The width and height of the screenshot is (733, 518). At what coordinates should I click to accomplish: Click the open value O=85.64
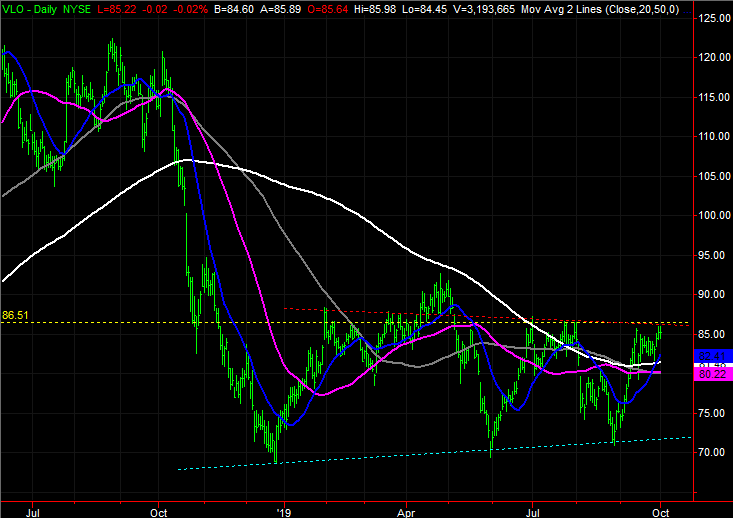tap(327, 9)
